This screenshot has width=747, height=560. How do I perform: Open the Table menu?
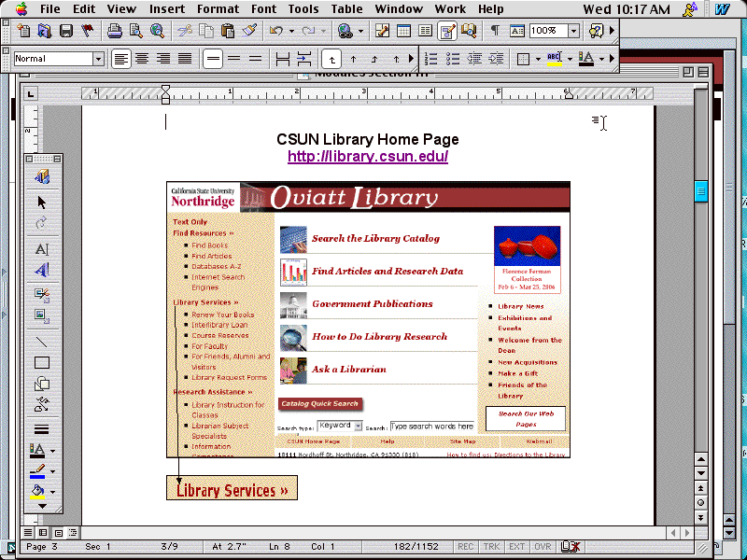click(346, 9)
